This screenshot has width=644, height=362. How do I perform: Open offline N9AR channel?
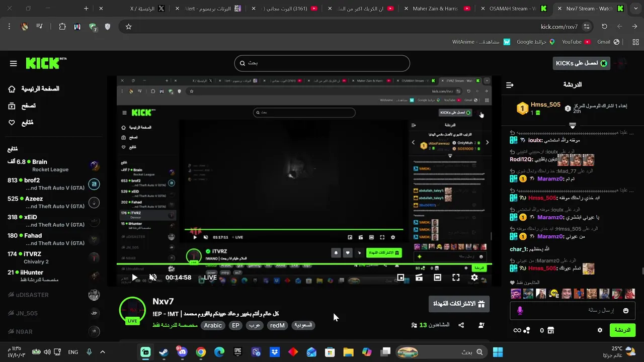tap(53, 331)
